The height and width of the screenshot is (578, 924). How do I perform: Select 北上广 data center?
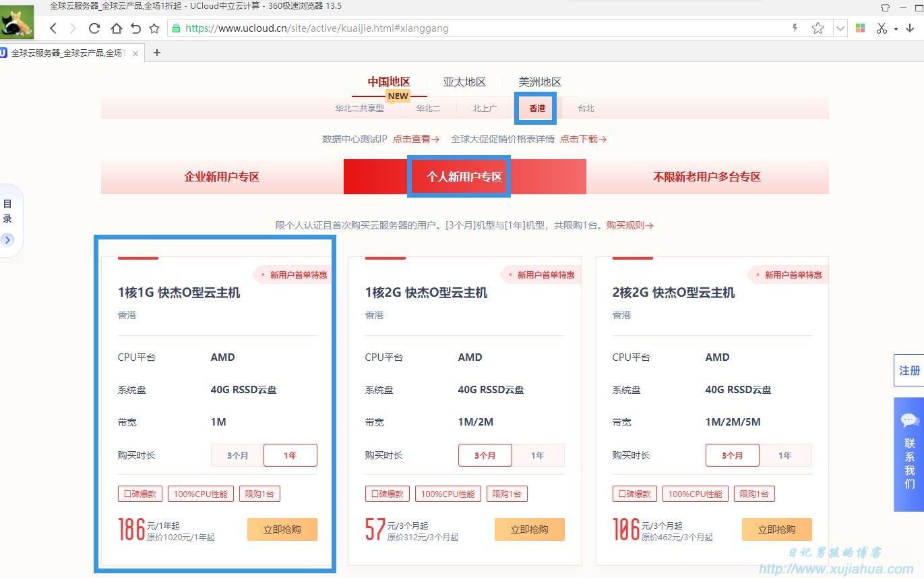coord(485,109)
